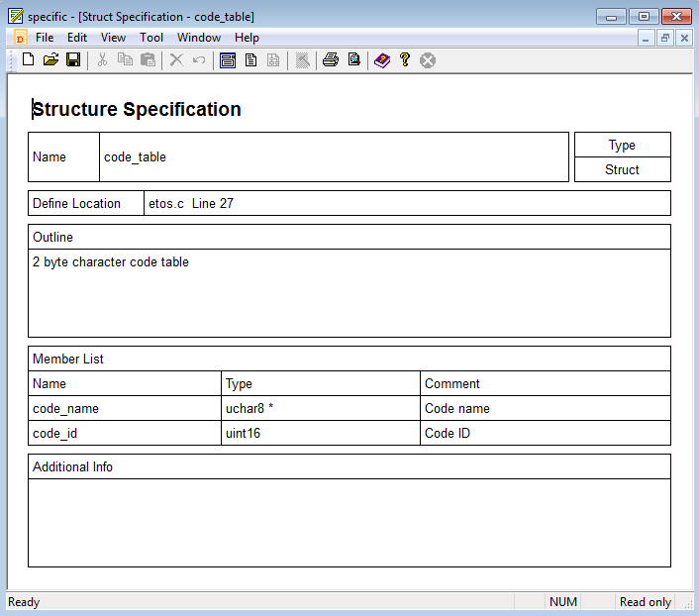The width and height of the screenshot is (699, 616).
Task: Open print preview icon
Action: (354, 59)
